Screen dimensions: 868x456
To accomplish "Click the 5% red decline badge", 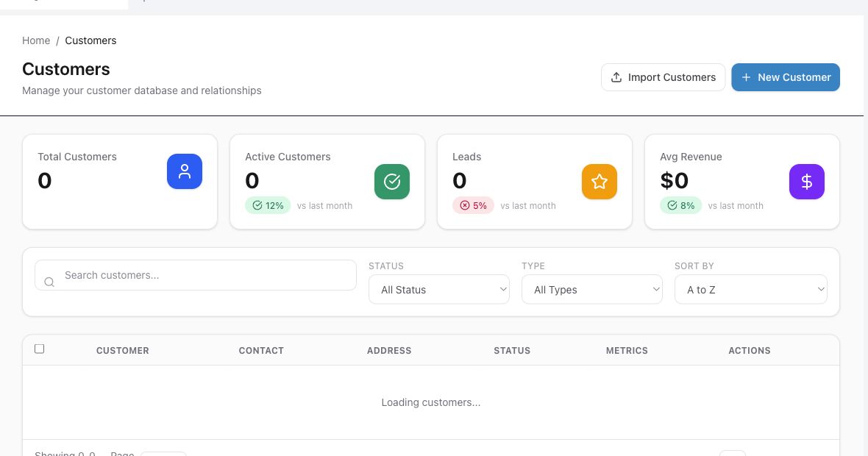I will 473,205.
